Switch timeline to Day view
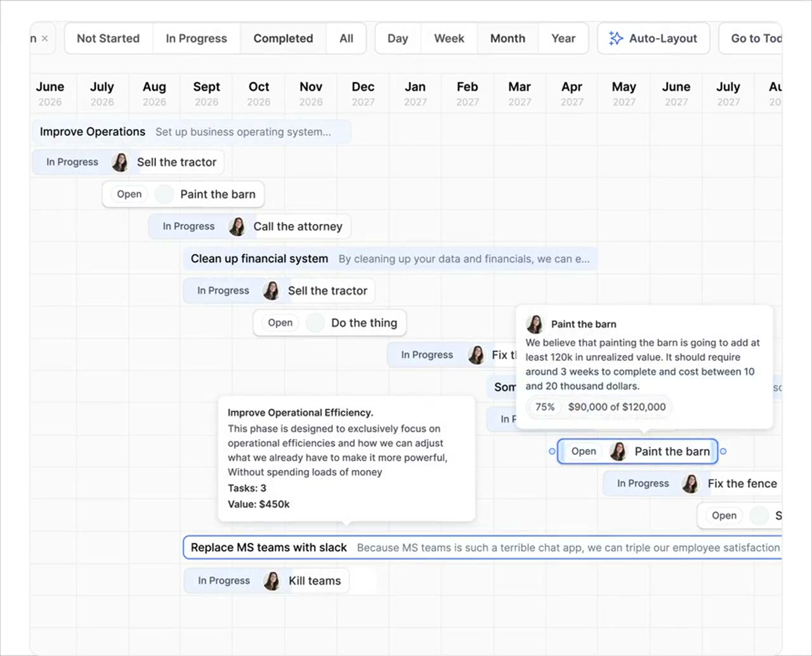 tap(398, 39)
